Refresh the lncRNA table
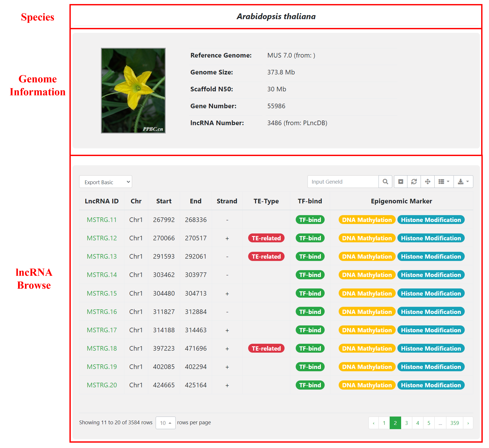489x448 pixels. point(414,181)
